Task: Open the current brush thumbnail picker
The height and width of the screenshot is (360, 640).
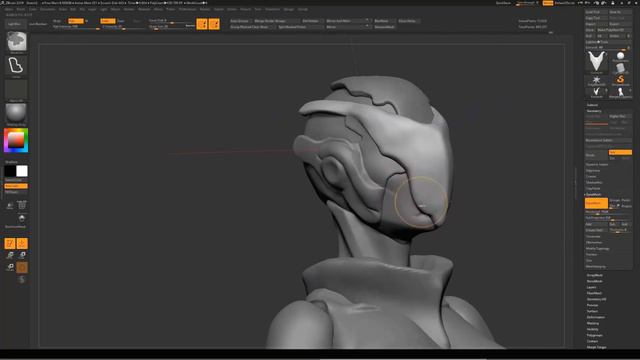Action: pyautogui.click(x=16, y=42)
